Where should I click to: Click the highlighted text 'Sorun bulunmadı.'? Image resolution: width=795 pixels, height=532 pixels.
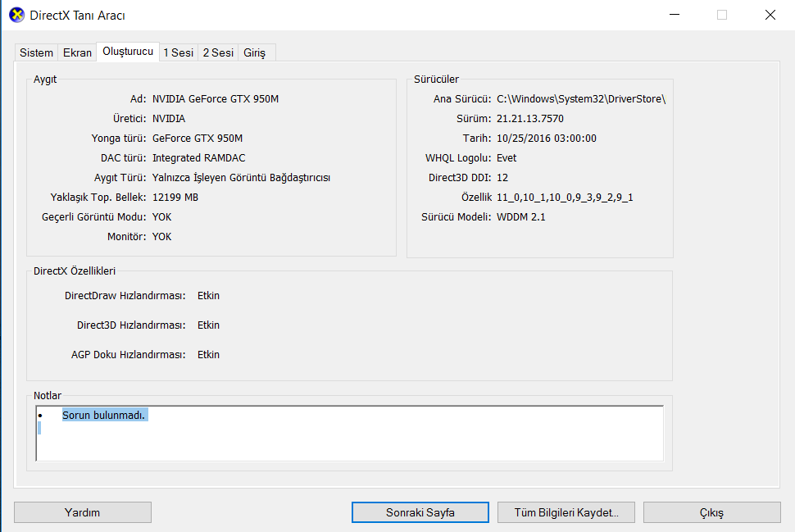[104, 415]
